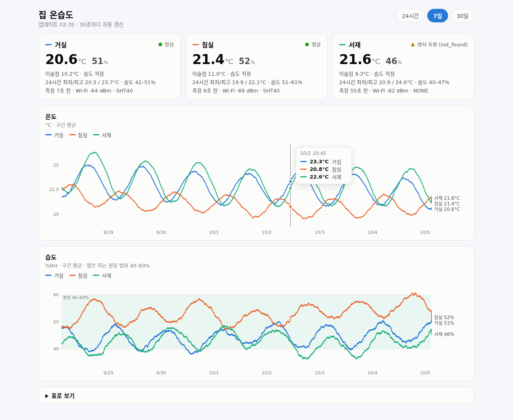The height and width of the screenshot is (420, 513).
Task: Click the blue line swatch beside 거실 card title
Action: (48, 45)
